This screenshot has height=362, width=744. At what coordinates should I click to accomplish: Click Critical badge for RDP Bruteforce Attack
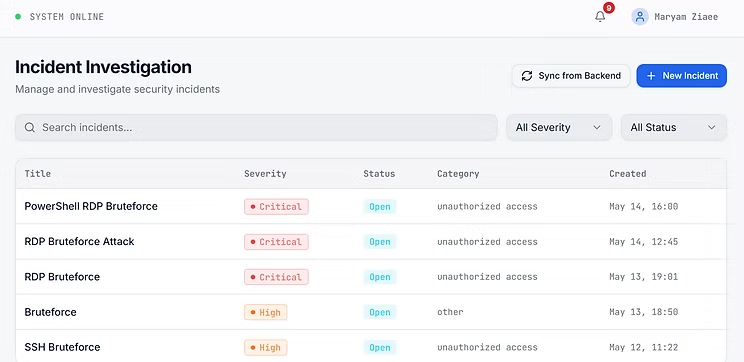coord(276,241)
